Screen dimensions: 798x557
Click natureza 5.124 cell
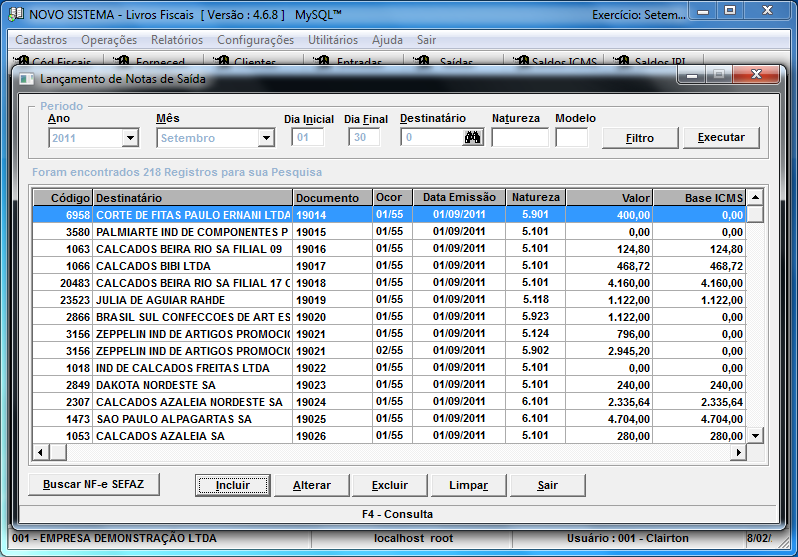pos(535,333)
